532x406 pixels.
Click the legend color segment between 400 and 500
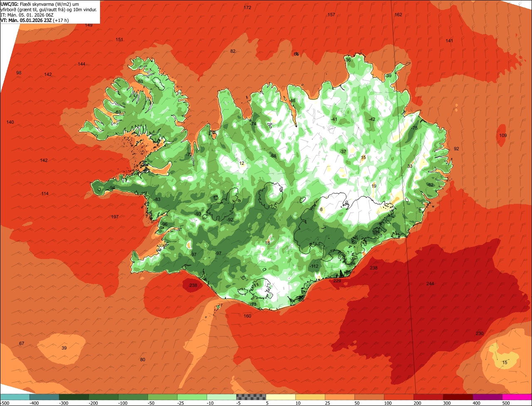pos(487,397)
